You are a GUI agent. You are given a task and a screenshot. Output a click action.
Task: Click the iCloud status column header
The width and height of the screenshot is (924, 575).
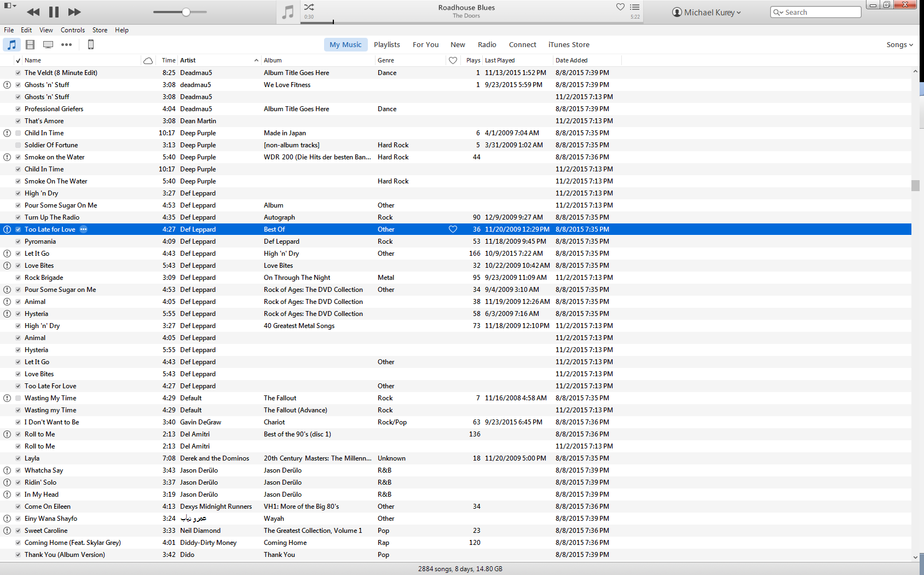coord(148,61)
